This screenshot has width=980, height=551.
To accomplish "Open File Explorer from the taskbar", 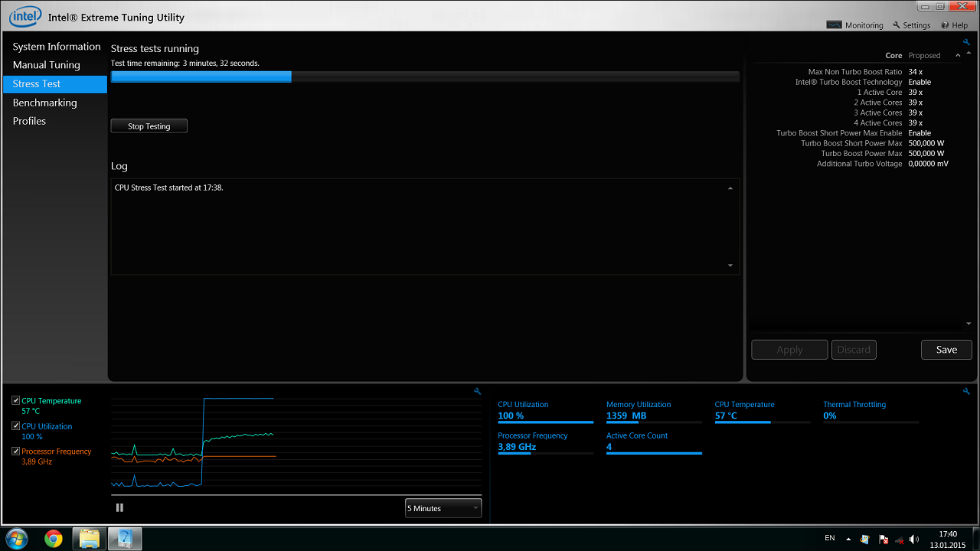I will point(90,538).
